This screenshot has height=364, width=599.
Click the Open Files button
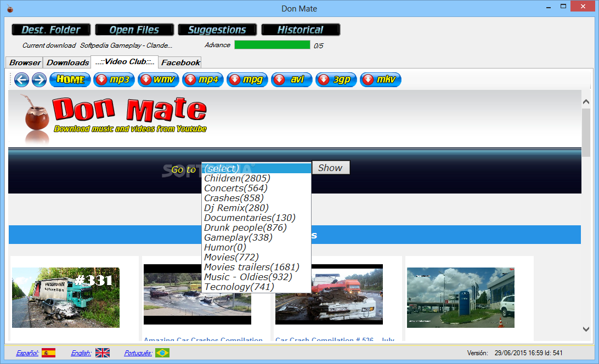tap(134, 30)
